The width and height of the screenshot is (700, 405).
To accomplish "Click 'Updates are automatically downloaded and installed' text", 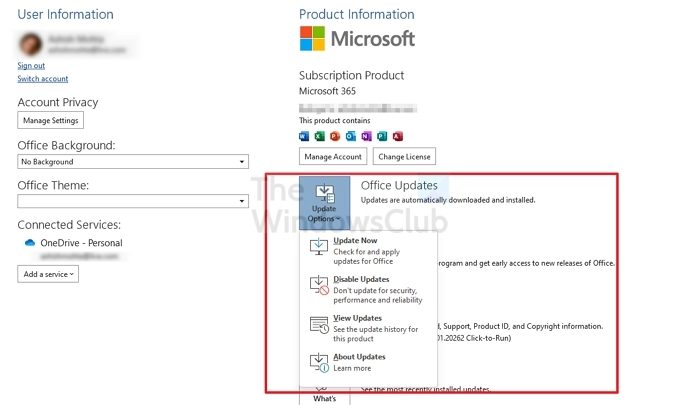I will point(448,200).
